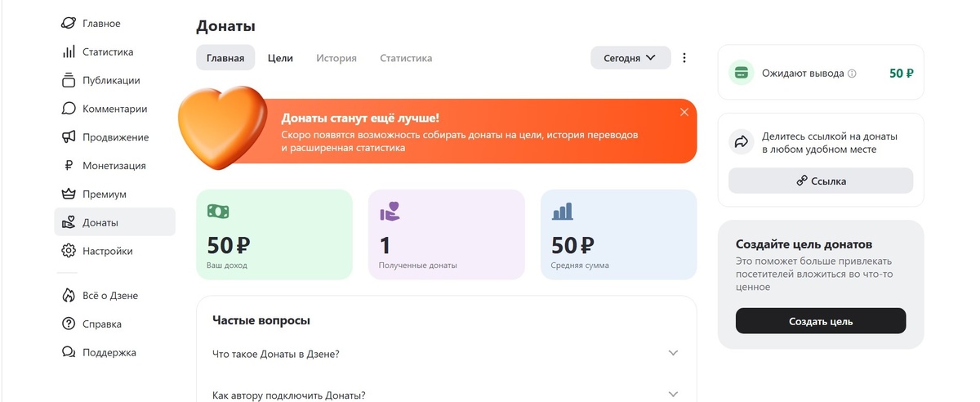This screenshot has height=402, width=980.
Task: Close the orange Донаты станут ещё лучше banner
Action: (x=684, y=112)
